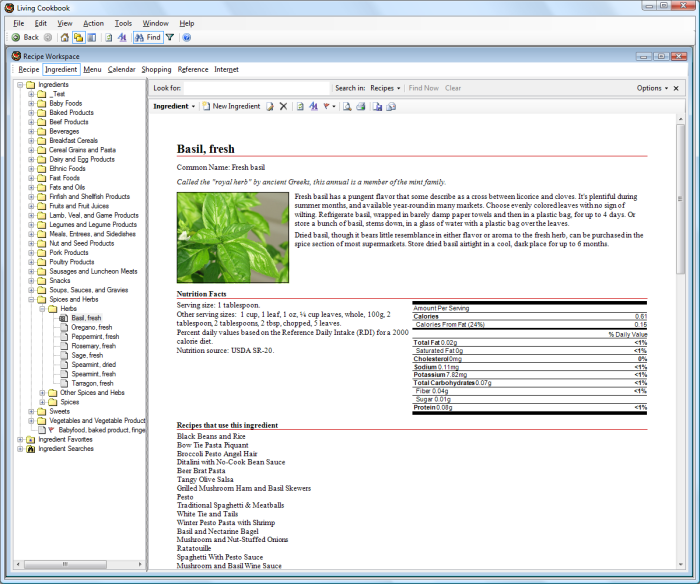The width and height of the screenshot is (700, 584).
Task: Click the fresh basil photo
Action: tap(233, 238)
